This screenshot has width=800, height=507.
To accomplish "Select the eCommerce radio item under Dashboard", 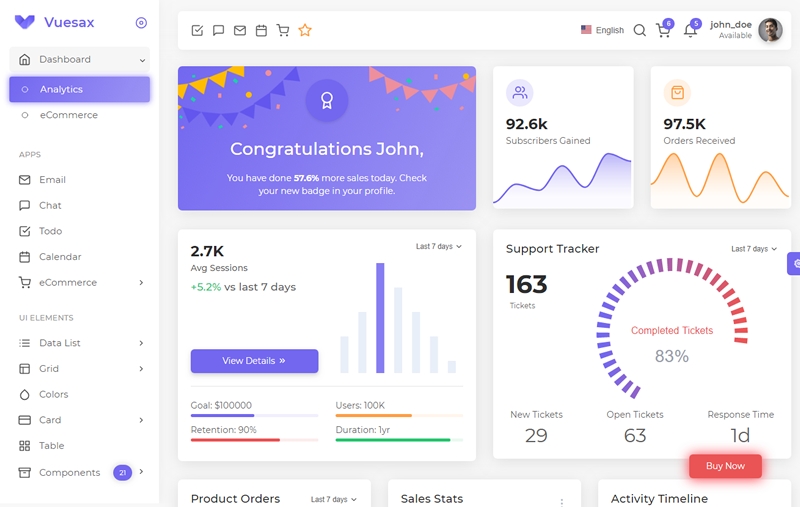I will [80, 115].
